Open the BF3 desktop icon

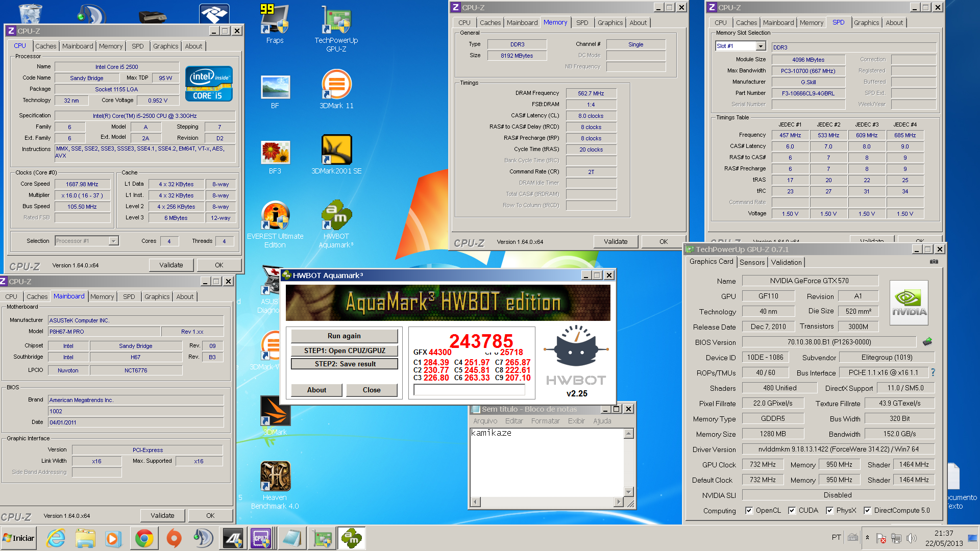point(275,157)
